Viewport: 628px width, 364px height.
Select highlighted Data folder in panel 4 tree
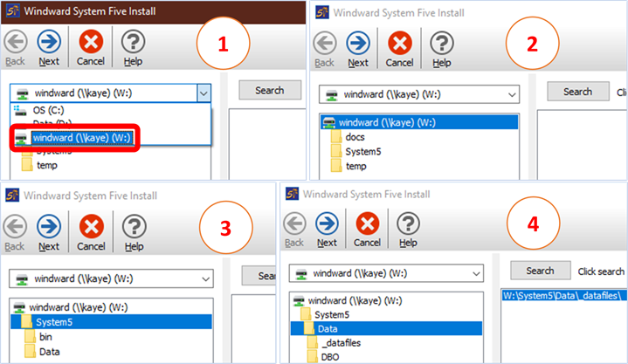386,329
